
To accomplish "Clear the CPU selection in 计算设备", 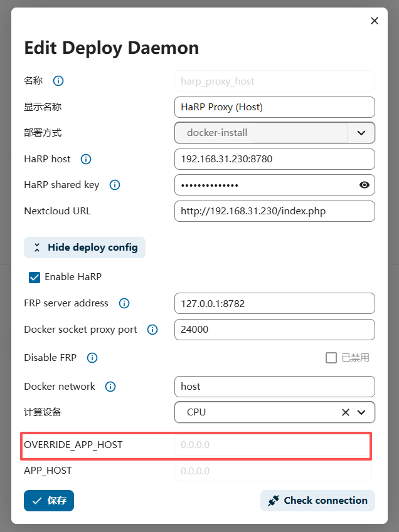I will click(x=346, y=412).
